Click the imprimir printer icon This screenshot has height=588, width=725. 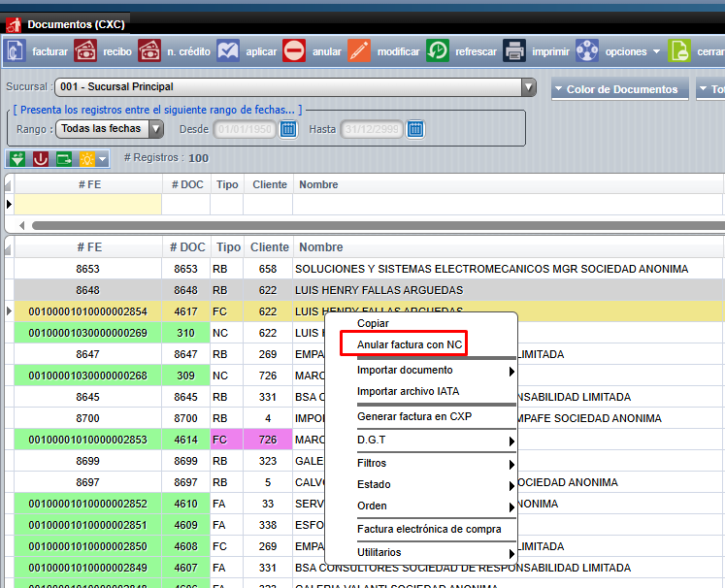click(x=514, y=51)
